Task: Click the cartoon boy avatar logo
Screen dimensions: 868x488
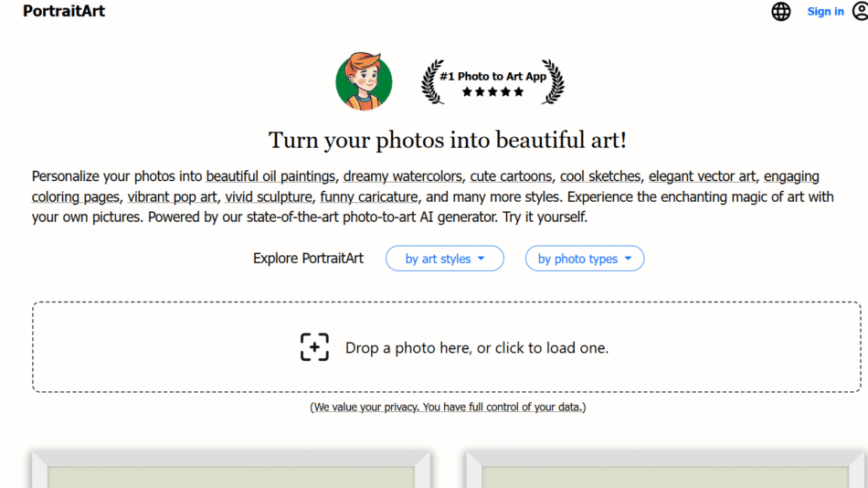Action: tap(364, 81)
